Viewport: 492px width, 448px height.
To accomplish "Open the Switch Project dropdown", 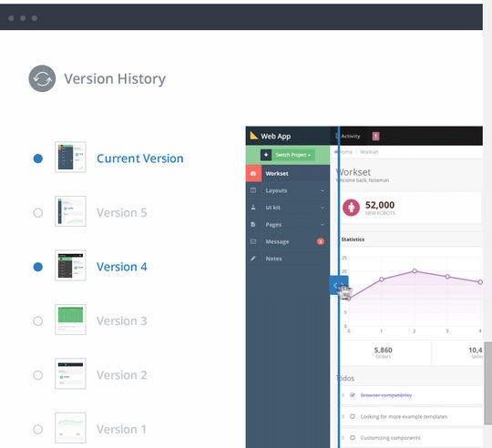I will pyautogui.click(x=293, y=155).
